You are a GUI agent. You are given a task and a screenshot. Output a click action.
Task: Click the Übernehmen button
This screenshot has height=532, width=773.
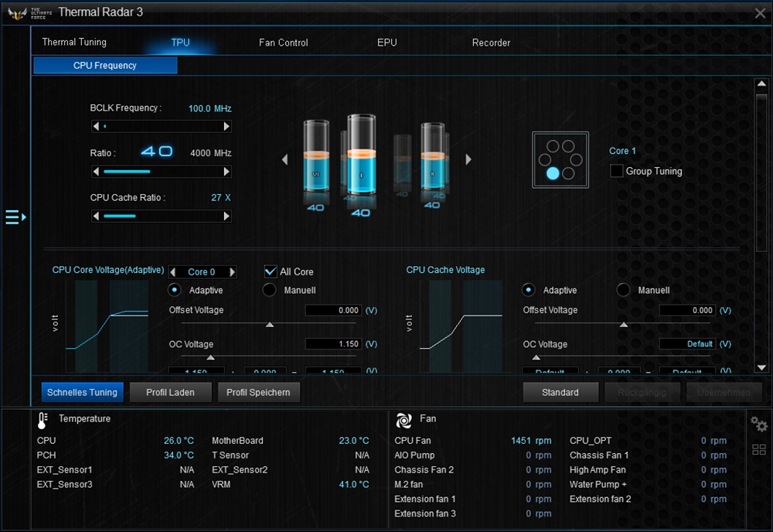[x=724, y=392]
